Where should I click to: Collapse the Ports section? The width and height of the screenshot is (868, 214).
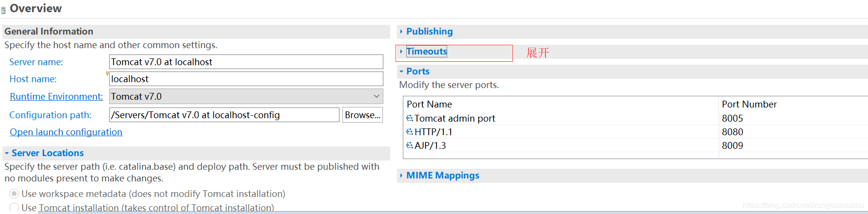[x=417, y=71]
